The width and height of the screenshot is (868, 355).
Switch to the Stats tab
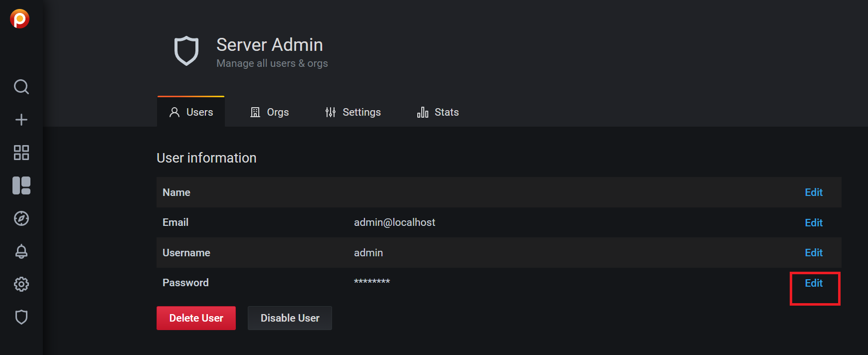[x=438, y=112]
